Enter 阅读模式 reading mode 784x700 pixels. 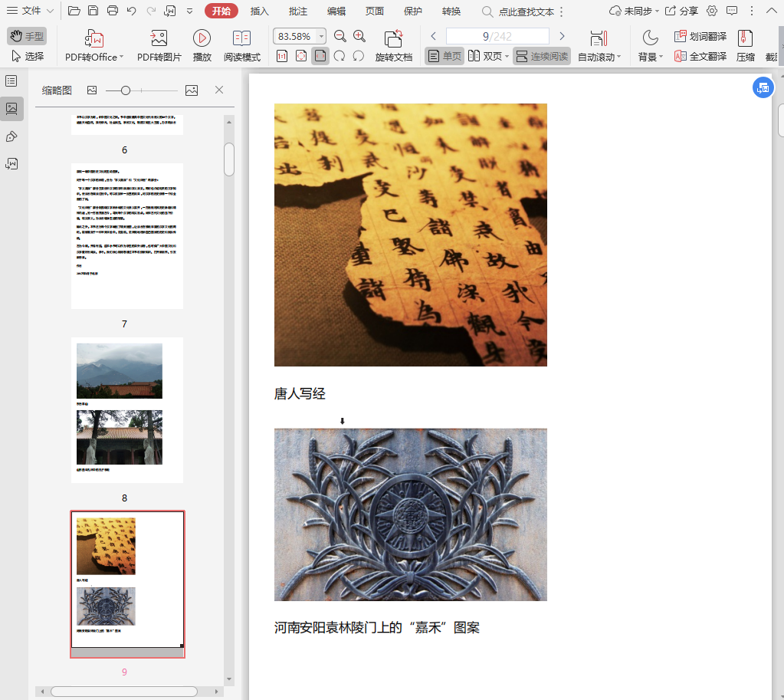point(242,45)
